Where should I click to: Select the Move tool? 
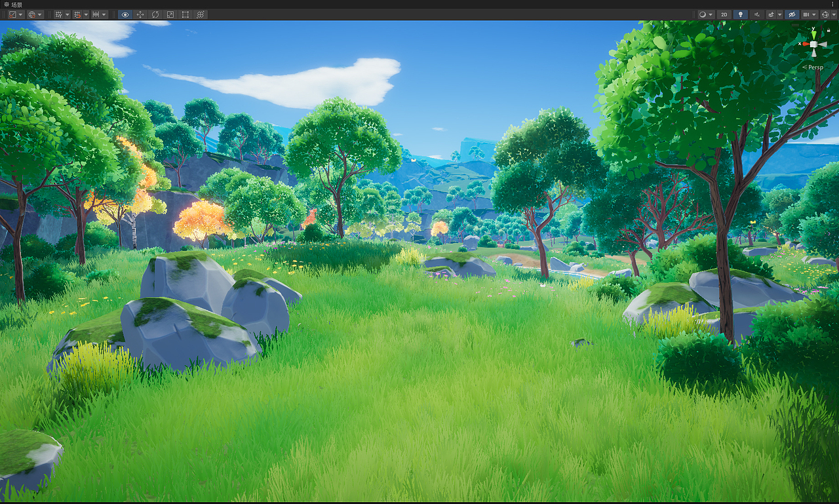coord(140,14)
